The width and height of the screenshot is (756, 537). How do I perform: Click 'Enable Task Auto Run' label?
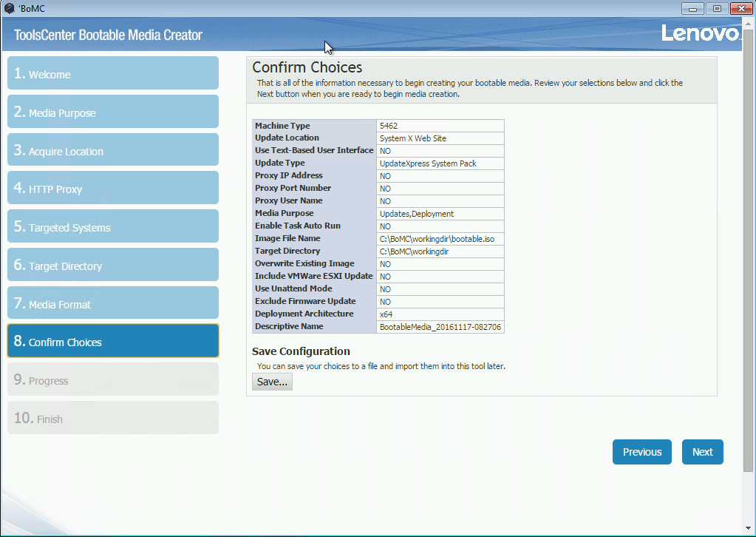tap(298, 226)
